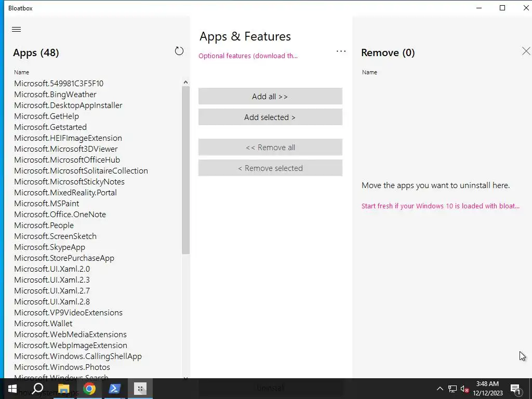Click the Bloatbox taskbar icon

coord(140,389)
